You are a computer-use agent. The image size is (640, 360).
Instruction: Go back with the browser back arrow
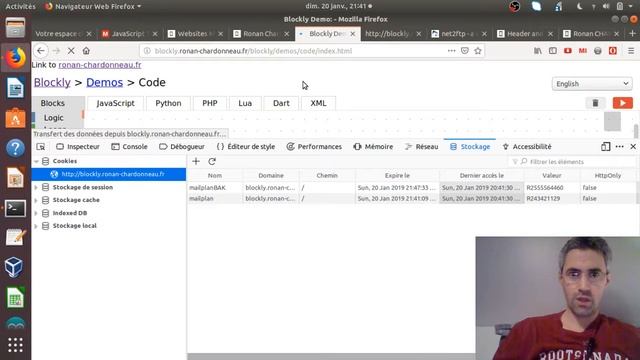(41, 51)
